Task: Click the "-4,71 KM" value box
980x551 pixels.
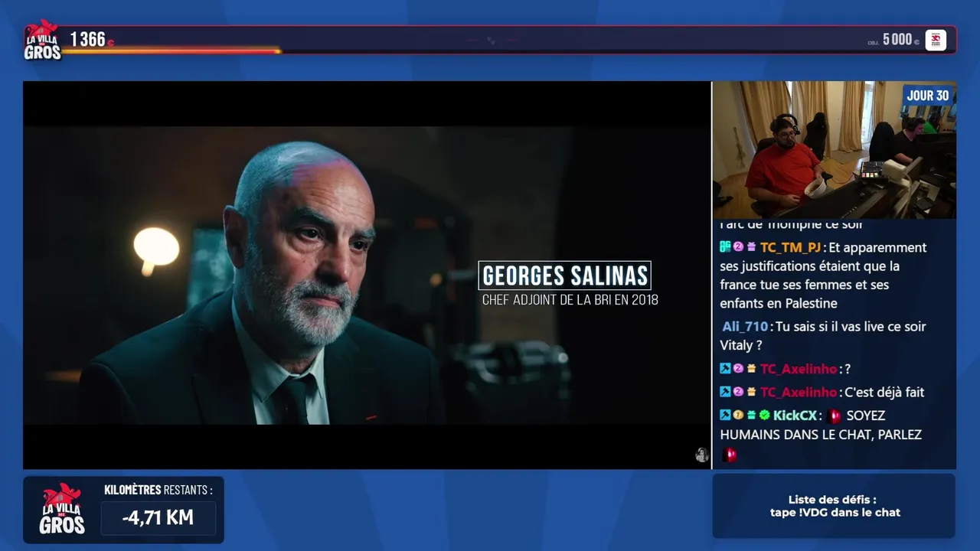Action: [x=158, y=517]
